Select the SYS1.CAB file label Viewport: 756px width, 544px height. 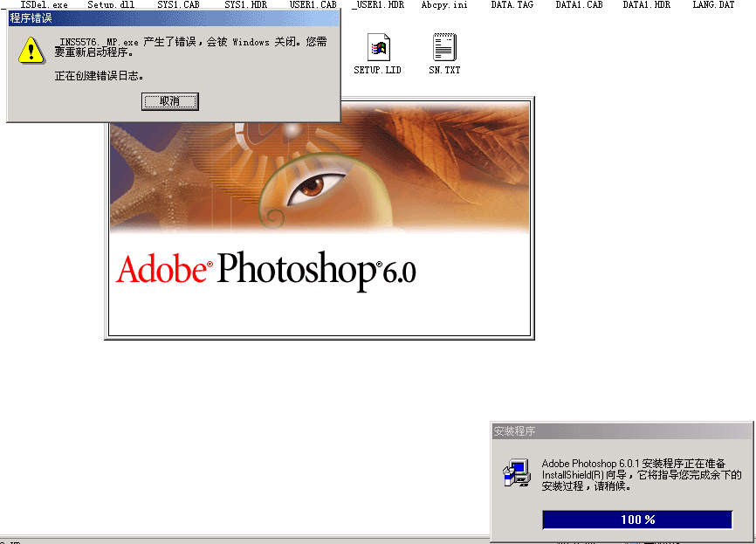pyautogui.click(x=178, y=5)
